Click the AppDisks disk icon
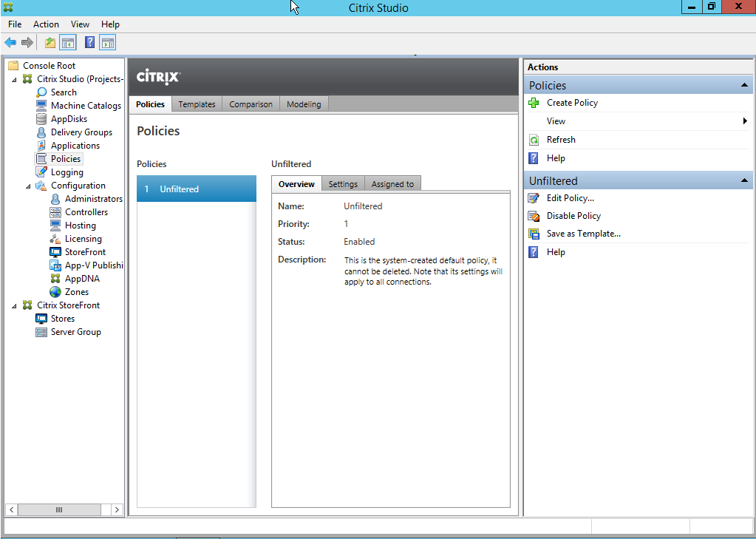756x539 pixels. point(42,119)
